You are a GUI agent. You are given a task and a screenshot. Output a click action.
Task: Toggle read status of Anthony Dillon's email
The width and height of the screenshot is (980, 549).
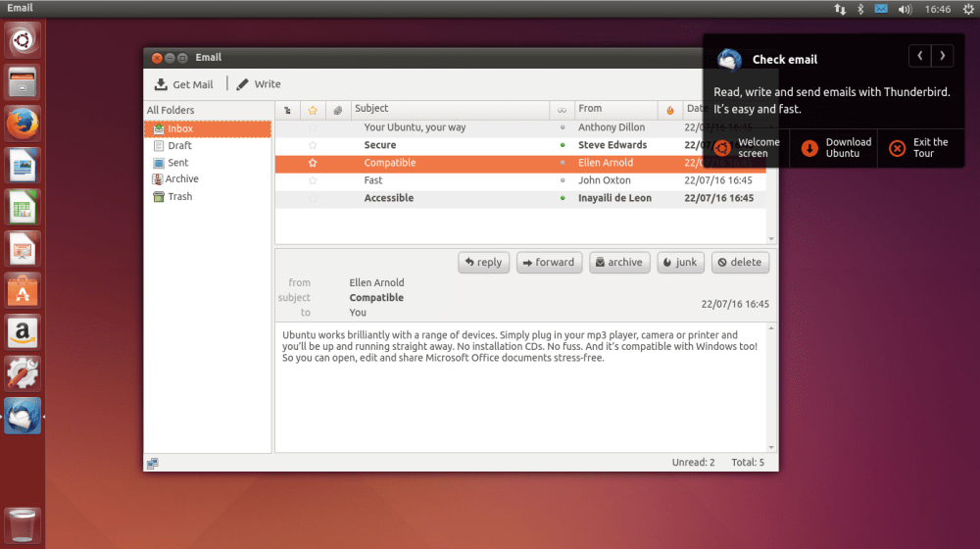(x=563, y=127)
